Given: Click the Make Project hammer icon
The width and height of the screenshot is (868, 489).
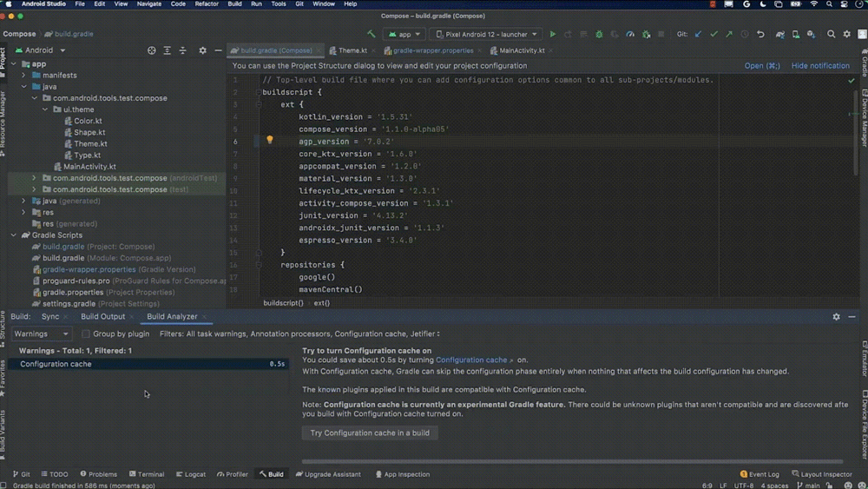Looking at the screenshot, I should click(371, 35).
